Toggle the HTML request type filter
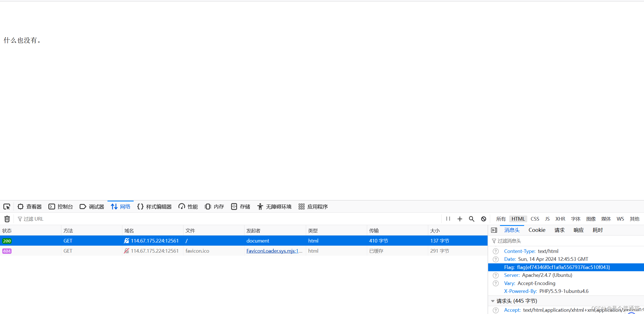644x314 pixels. [x=518, y=219]
